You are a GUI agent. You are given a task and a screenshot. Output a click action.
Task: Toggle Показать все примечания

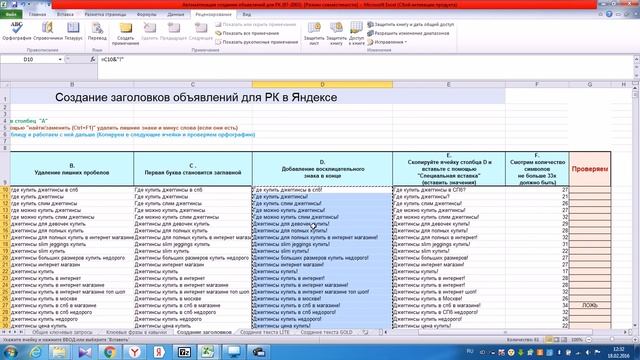[x=247, y=33]
